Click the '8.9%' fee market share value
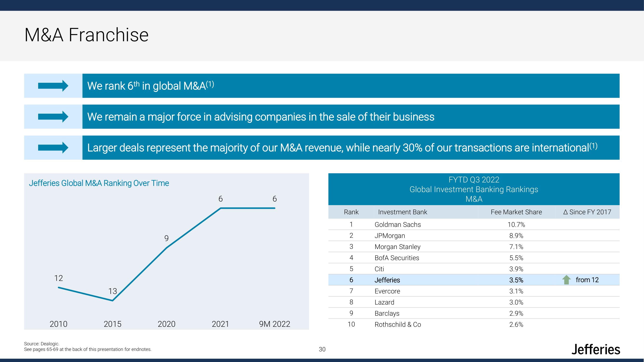Screen dimensions: 644x362 [x=516, y=236]
